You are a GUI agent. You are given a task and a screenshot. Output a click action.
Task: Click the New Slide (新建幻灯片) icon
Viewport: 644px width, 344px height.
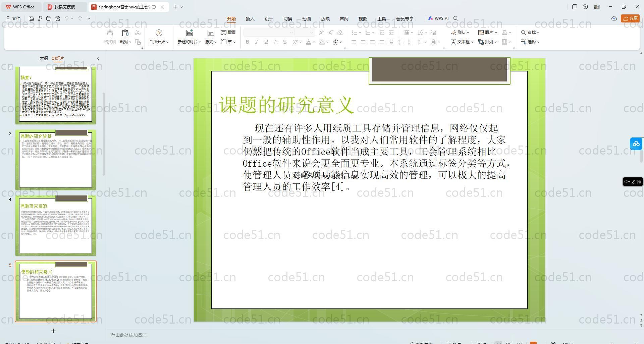[x=190, y=33]
